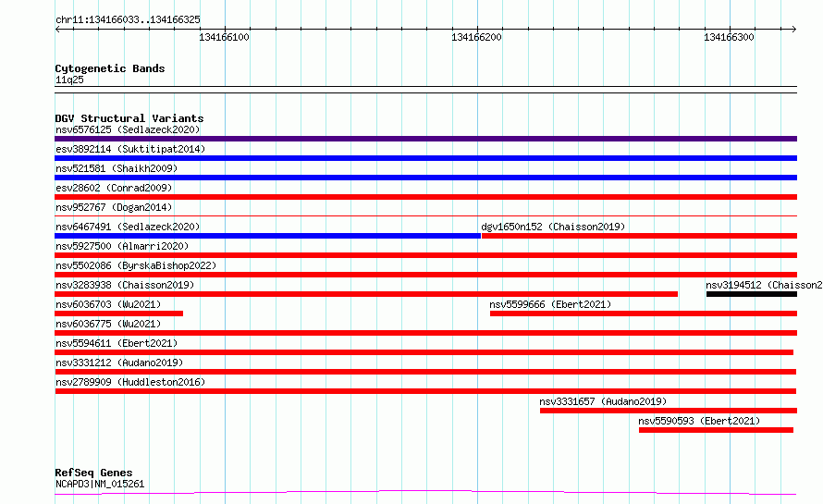Open esv28602 (Conrad2009) variant label

114,188
